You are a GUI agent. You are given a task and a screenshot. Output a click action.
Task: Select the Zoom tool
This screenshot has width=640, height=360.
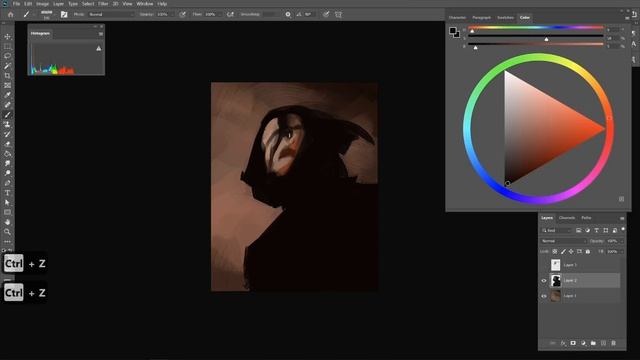click(7, 232)
